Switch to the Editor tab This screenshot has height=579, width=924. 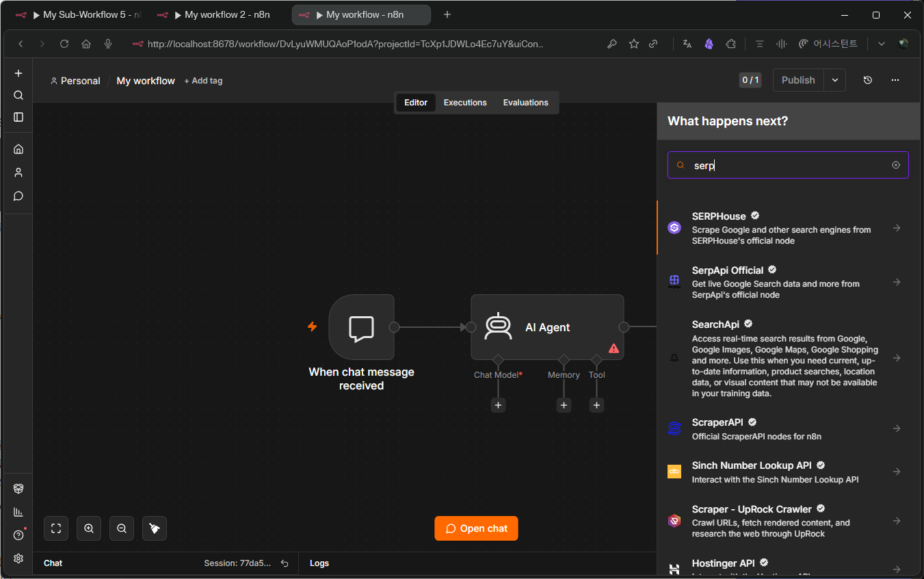416,103
